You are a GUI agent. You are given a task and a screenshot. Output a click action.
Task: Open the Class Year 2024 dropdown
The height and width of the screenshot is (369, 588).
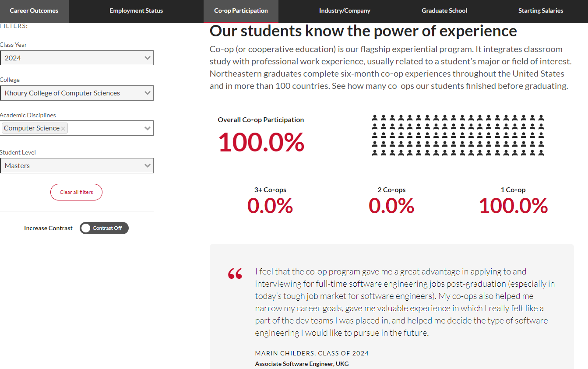(77, 58)
